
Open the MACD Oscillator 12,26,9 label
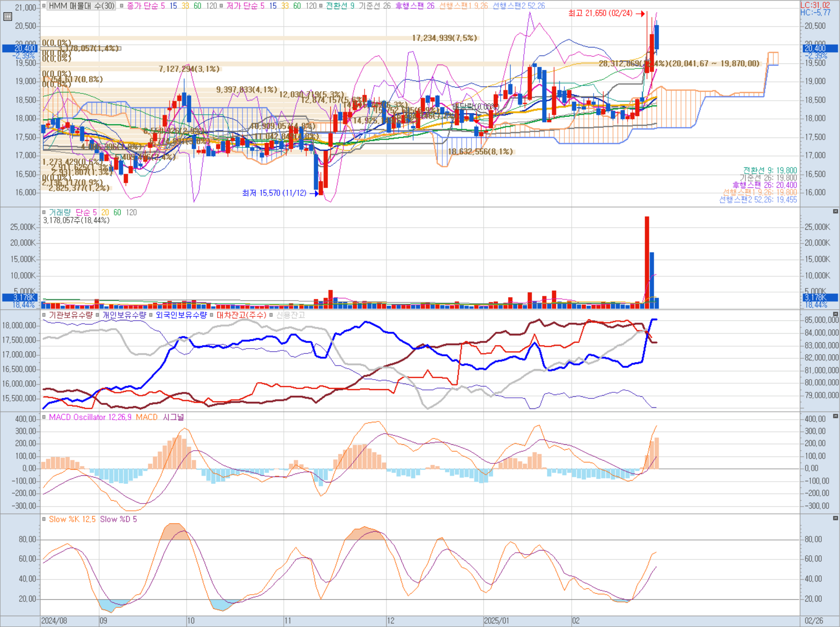pos(90,417)
